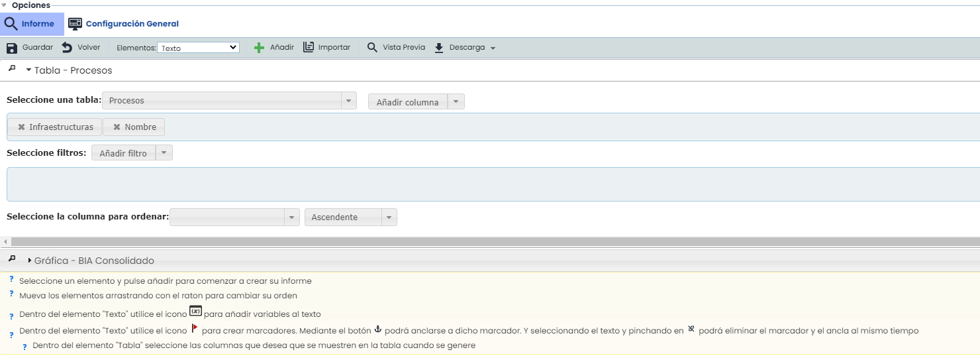The width and height of the screenshot is (980, 362).
Task: Switch to the Informe tab
Action: click(32, 24)
